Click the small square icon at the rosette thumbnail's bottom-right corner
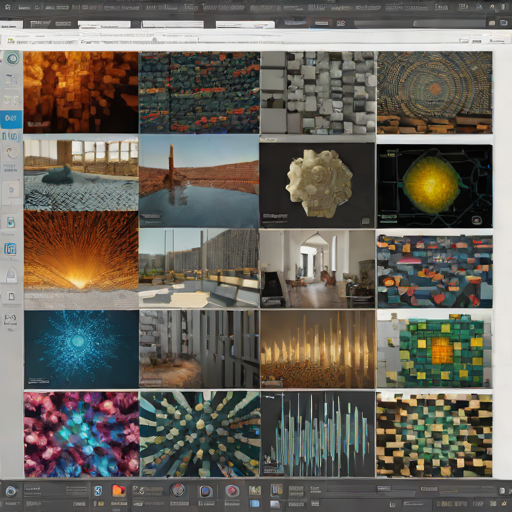Image resolution: width=512 pixels, height=512 pixels. (366, 221)
